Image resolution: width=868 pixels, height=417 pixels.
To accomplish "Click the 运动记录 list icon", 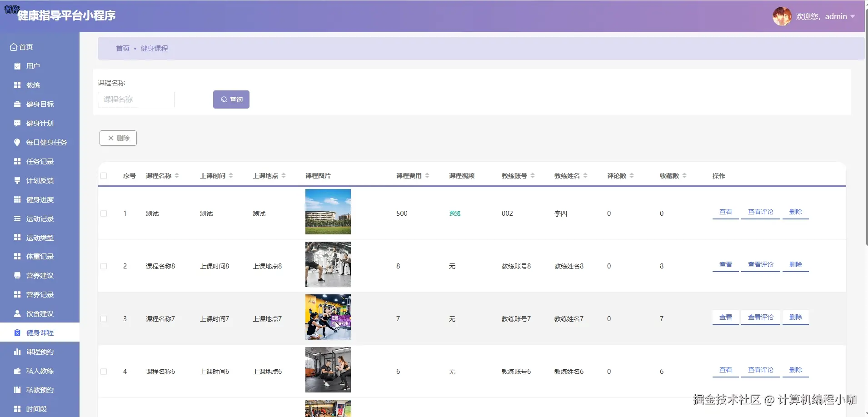I will tap(17, 219).
